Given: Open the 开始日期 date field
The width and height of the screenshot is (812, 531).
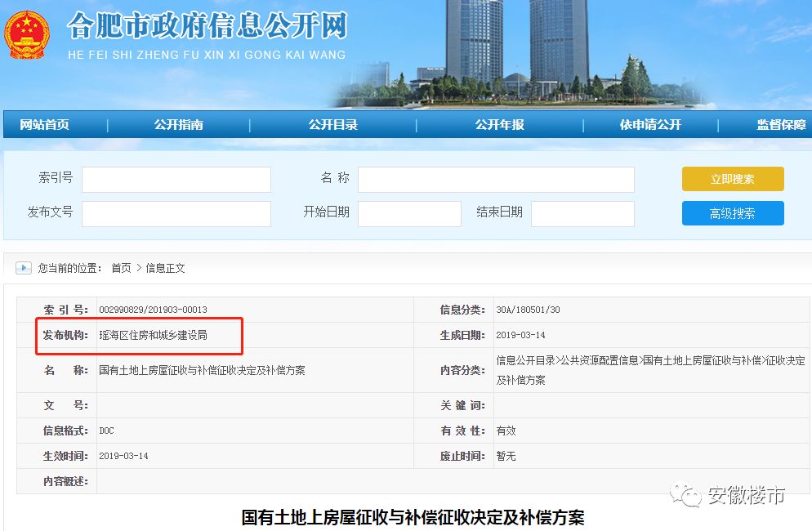Looking at the screenshot, I should tap(409, 214).
